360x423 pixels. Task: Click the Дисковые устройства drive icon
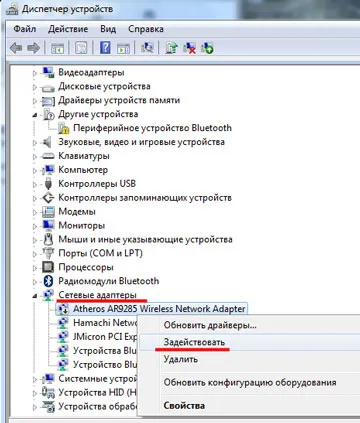coord(48,88)
